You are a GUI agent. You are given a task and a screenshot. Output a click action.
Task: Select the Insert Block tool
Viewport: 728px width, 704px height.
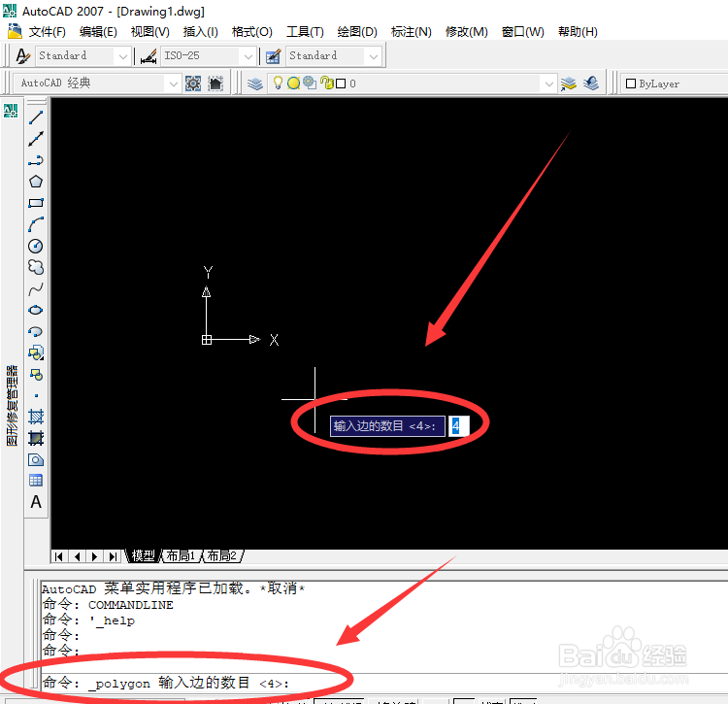point(36,352)
